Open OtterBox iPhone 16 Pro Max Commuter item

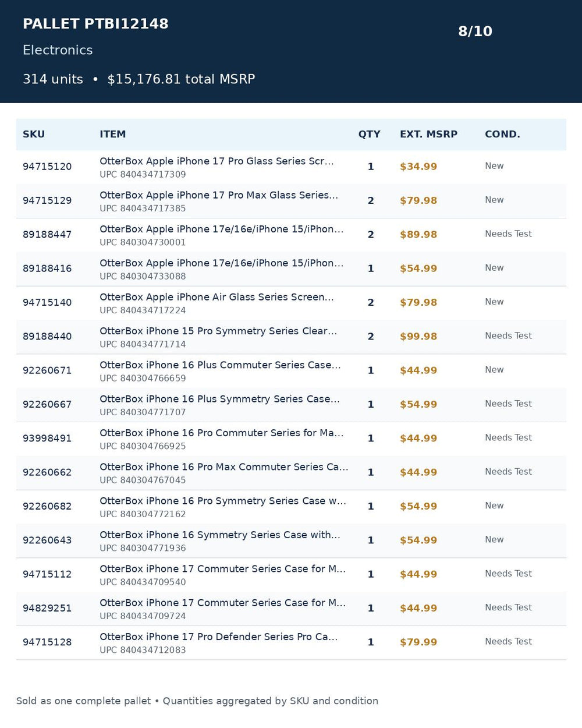coord(224,467)
